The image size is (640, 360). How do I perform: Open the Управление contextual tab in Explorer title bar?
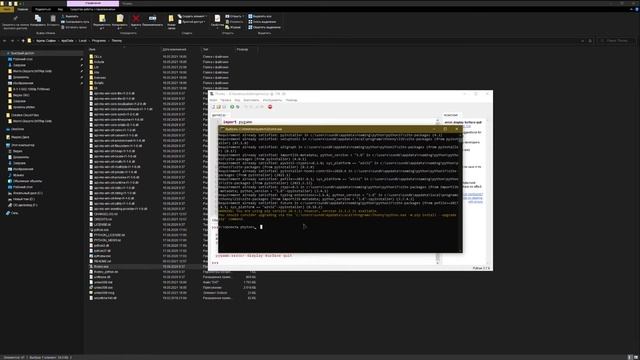point(93,3)
